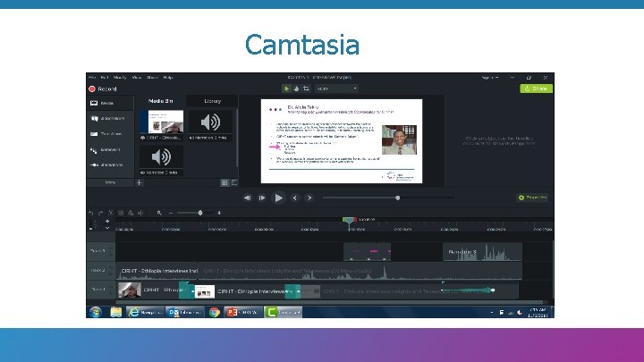Select the canvas Pan hand tool
The width and height of the screenshot is (644, 362).
[x=296, y=88]
